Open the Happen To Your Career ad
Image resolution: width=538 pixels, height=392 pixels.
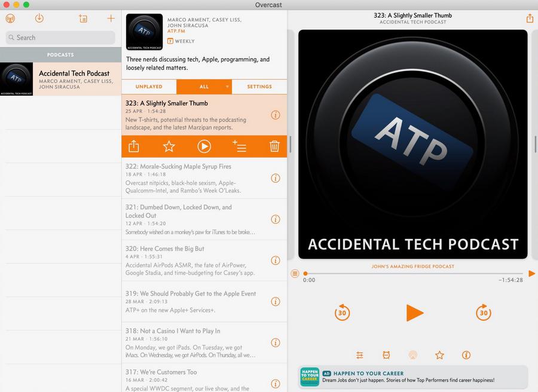coord(413,377)
